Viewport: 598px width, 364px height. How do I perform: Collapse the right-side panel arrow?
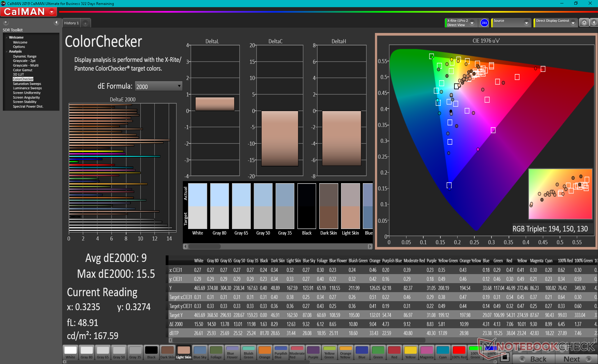click(594, 23)
